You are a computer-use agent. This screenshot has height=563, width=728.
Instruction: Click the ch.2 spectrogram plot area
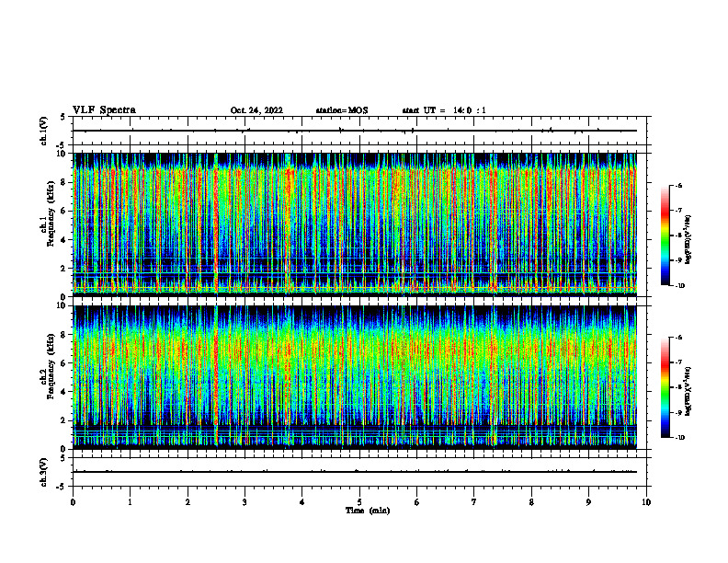pos(355,377)
